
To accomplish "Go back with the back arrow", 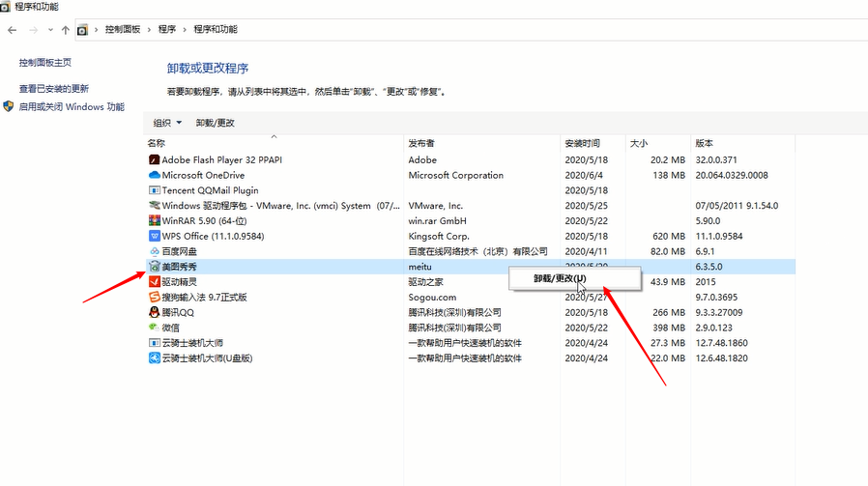I will [13, 30].
